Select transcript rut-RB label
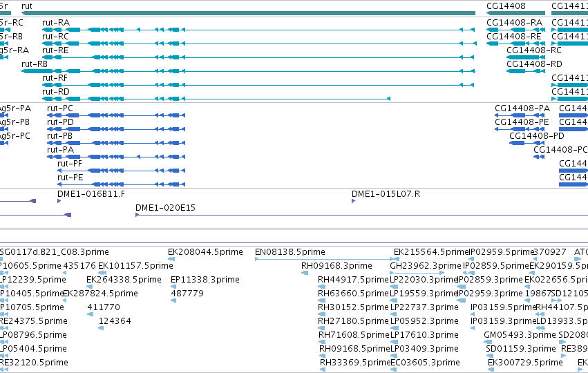Image resolution: width=588 pixels, height=373 pixels. click(x=35, y=64)
